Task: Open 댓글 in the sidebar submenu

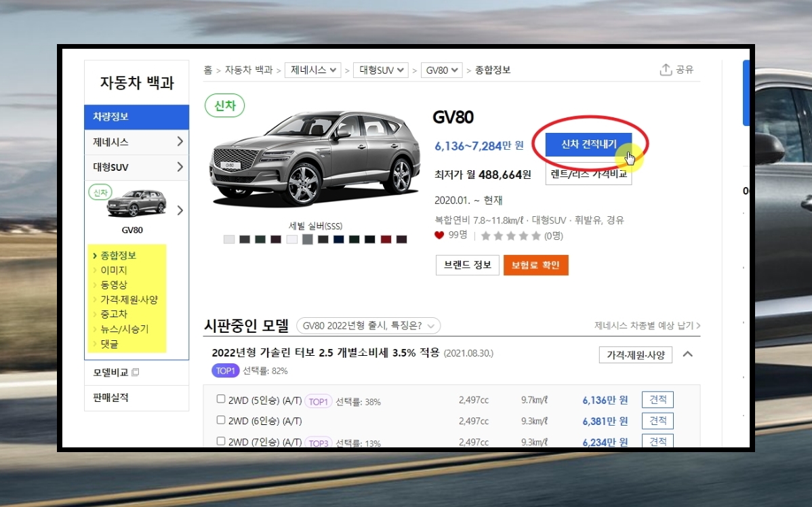Action: pyautogui.click(x=108, y=344)
